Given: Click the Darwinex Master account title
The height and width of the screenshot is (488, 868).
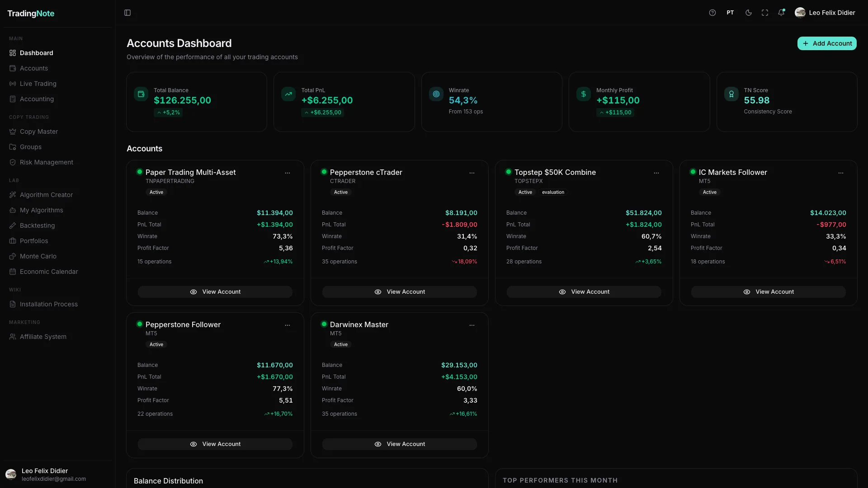Looking at the screenshot, I should pos(359,324).
